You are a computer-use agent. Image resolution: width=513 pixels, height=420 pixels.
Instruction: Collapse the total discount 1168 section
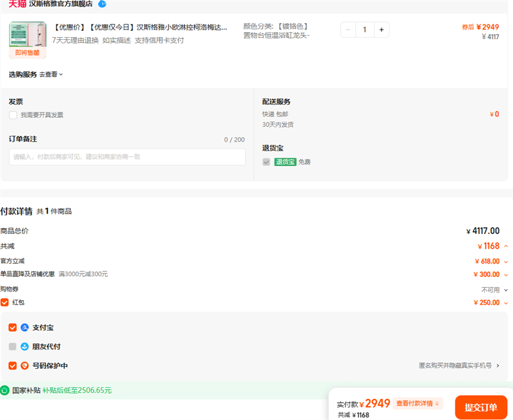(x=506, y=246)
